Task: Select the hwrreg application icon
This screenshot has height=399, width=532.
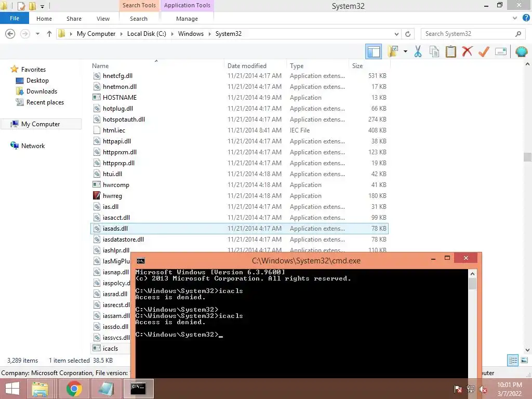Action: 97,196
